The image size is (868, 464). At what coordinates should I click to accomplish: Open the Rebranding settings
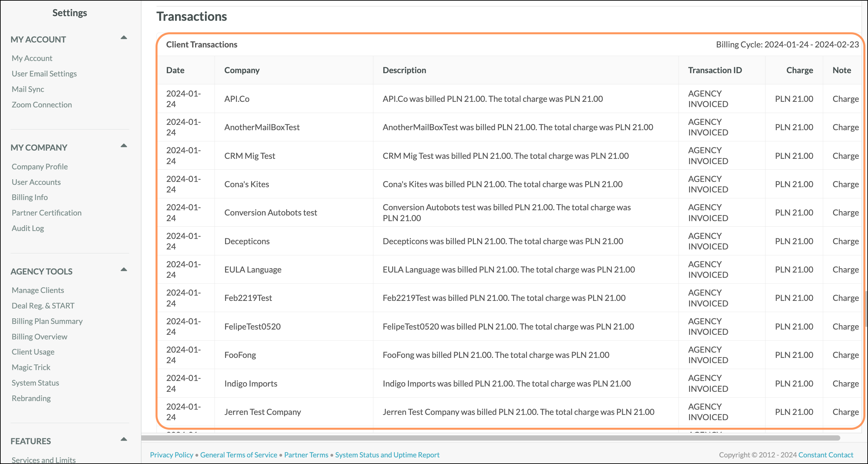[x=31, y=398]
